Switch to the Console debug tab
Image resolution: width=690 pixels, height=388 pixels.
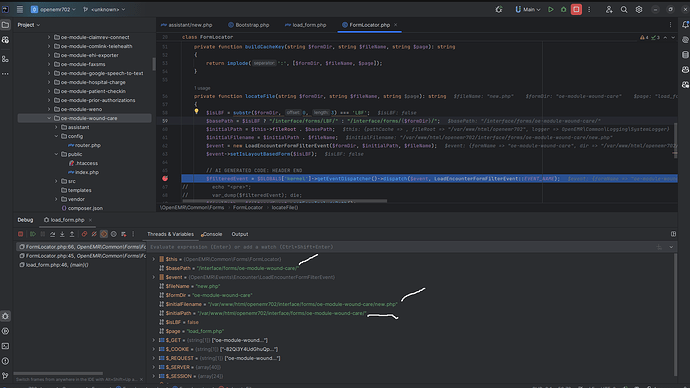(x=212, y=234)
